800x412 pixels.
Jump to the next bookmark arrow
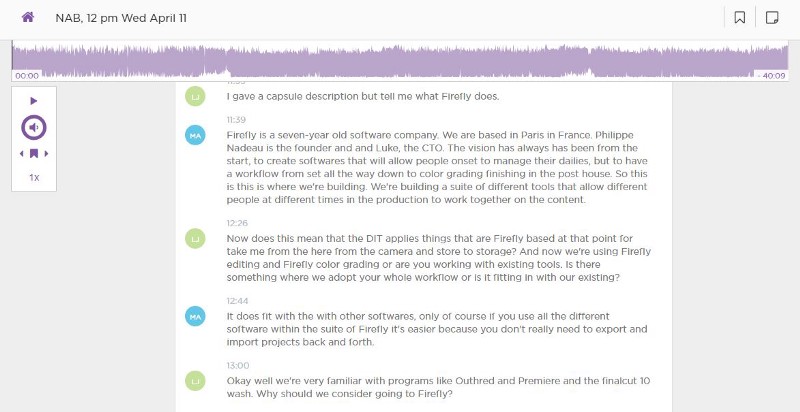(x=46, y=153)
